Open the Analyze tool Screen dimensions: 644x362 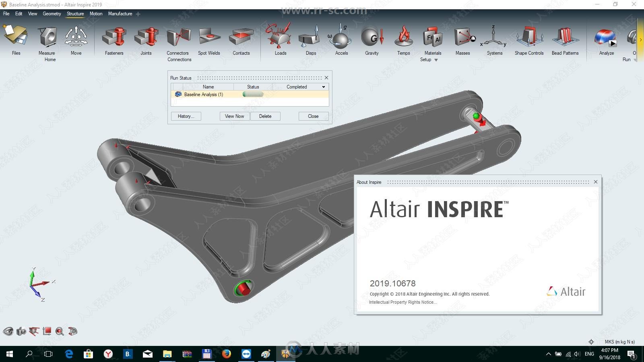pyautogui.click(x=606, y=37)
